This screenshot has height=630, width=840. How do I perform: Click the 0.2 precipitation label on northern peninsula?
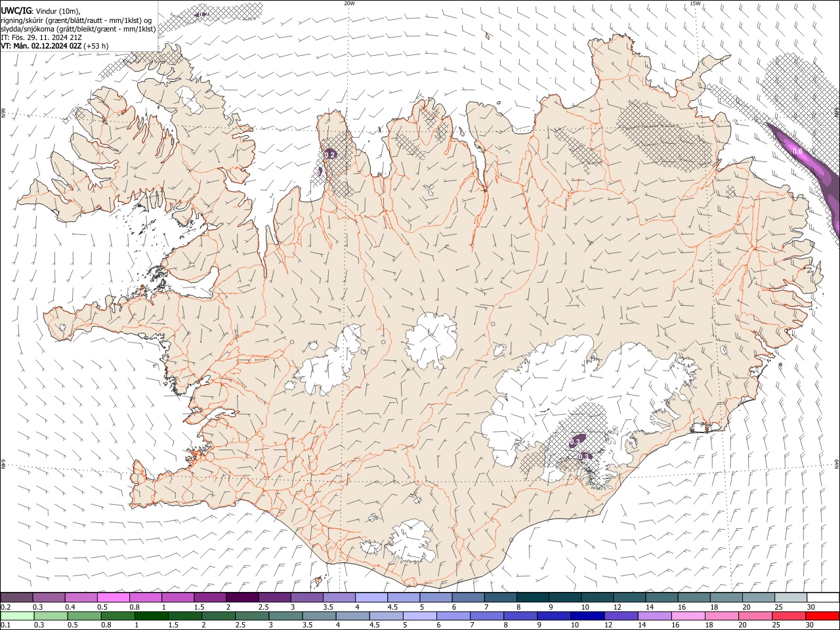point(330,155)
